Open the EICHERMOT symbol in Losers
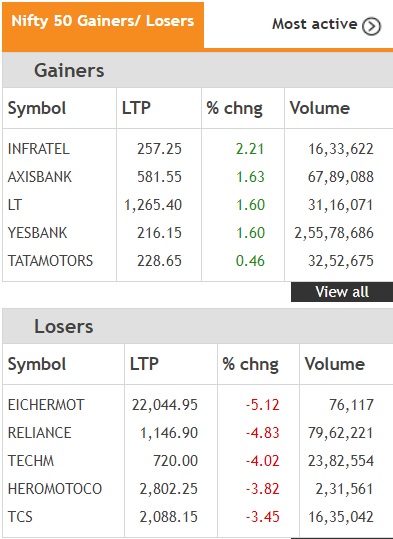Viewport: 393px width, 539px height. 46,405
